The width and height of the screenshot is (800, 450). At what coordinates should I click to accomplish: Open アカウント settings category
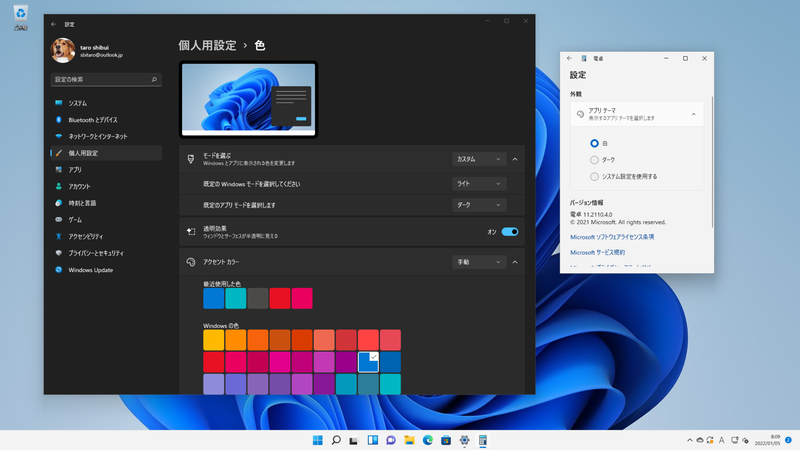tap(106, 186)
